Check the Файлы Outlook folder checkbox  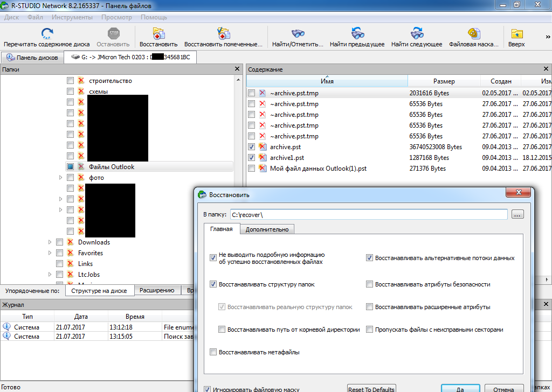(71, 166)
